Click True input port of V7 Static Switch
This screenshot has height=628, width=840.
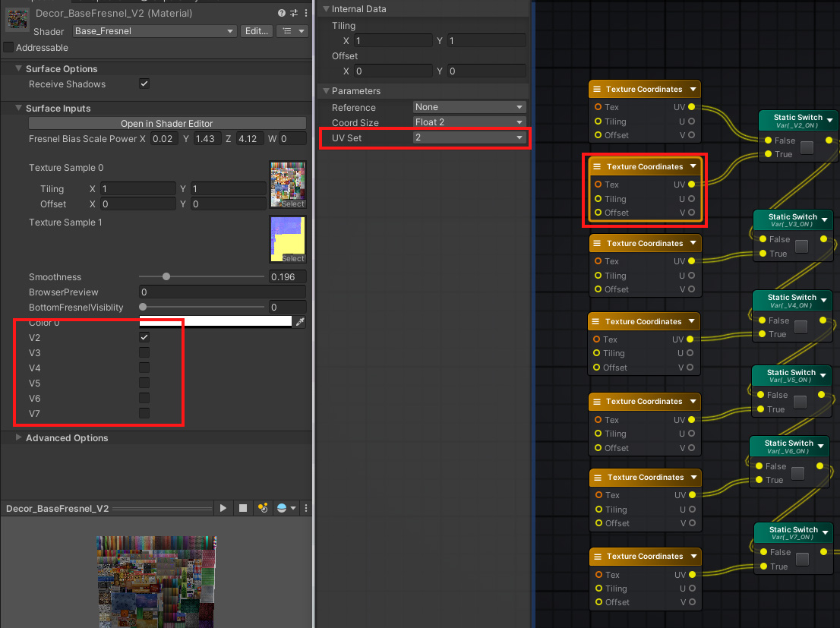764,566
